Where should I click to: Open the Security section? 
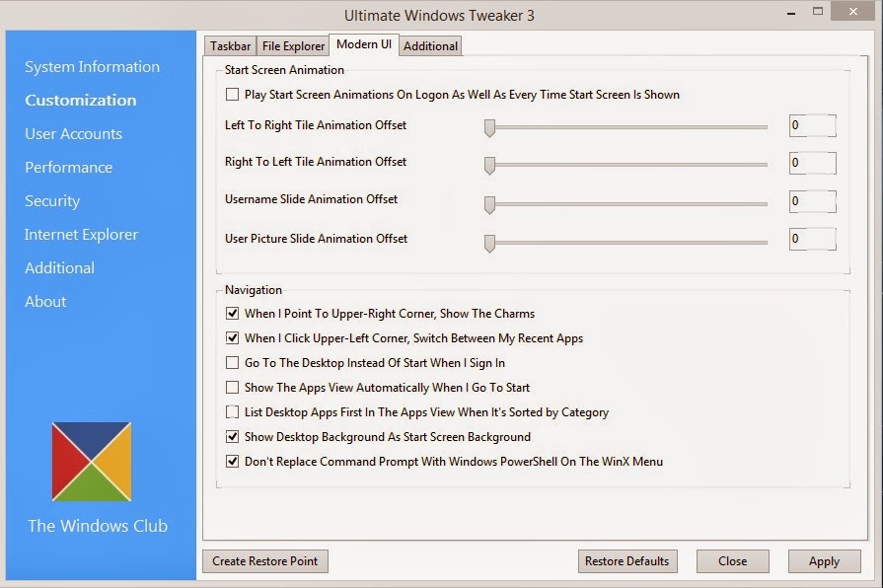pos(52,201)
